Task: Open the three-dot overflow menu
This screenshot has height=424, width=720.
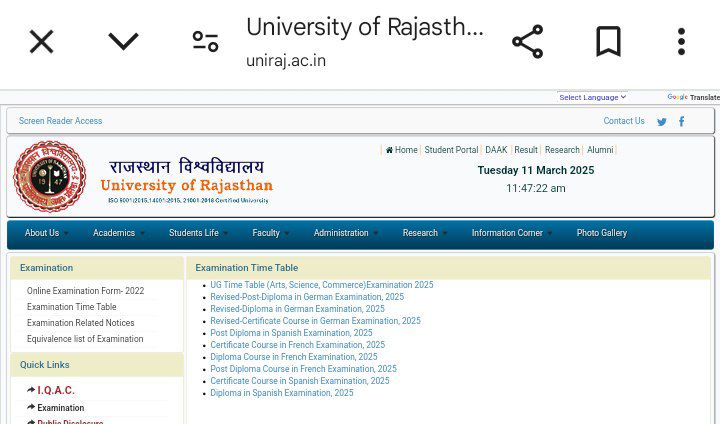Action: [x=681, y=42]
